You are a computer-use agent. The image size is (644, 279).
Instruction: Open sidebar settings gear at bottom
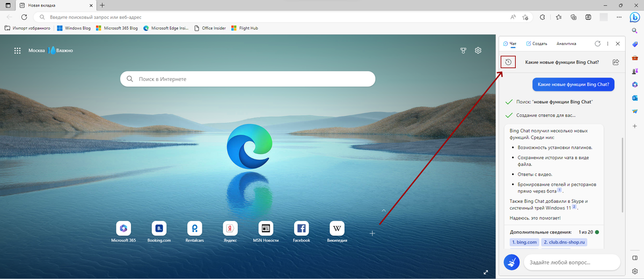(635, 271)
